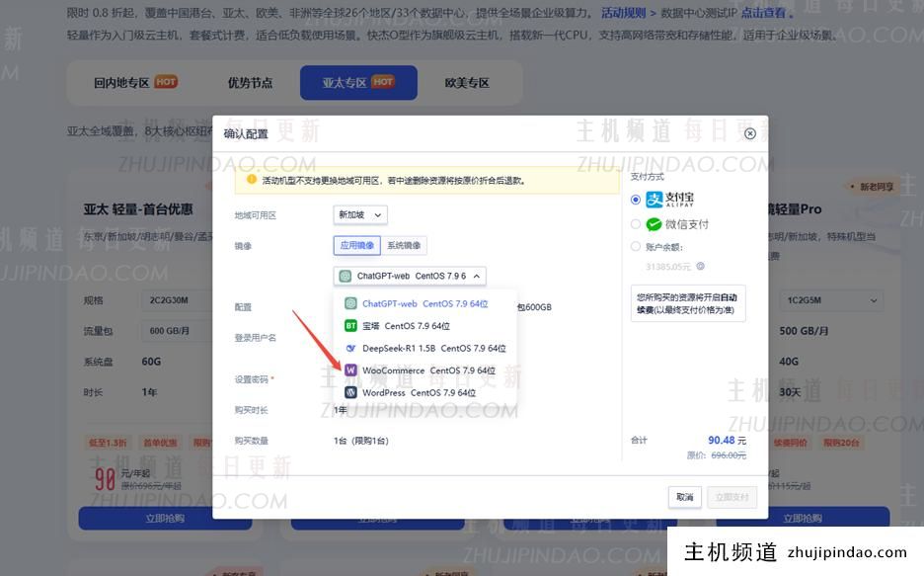Open the 点击查看 test IP link
Screen dimensions: 924x576
click(x=763, y=13)
